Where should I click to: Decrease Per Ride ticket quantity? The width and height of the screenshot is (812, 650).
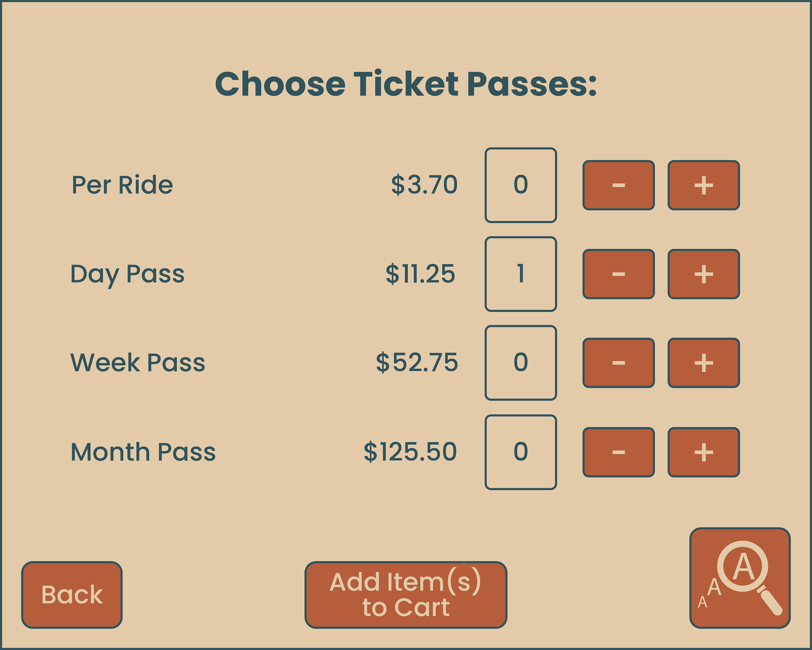pyautogui.click(x=619, y=185)
